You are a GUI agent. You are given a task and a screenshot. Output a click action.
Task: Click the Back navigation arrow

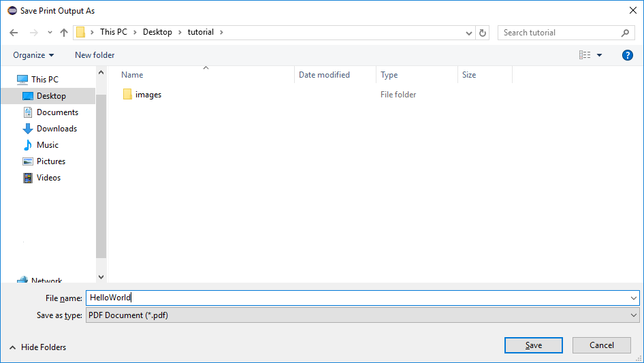[14, 33]
